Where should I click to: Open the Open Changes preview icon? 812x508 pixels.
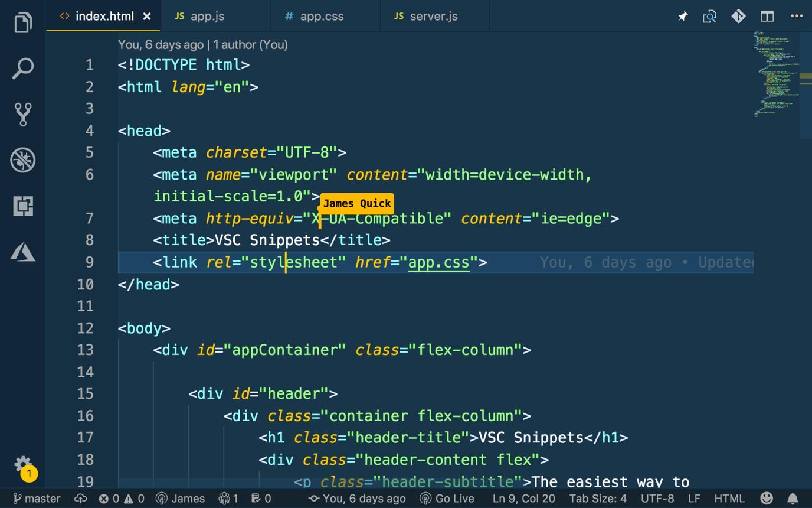pos(709,16)
